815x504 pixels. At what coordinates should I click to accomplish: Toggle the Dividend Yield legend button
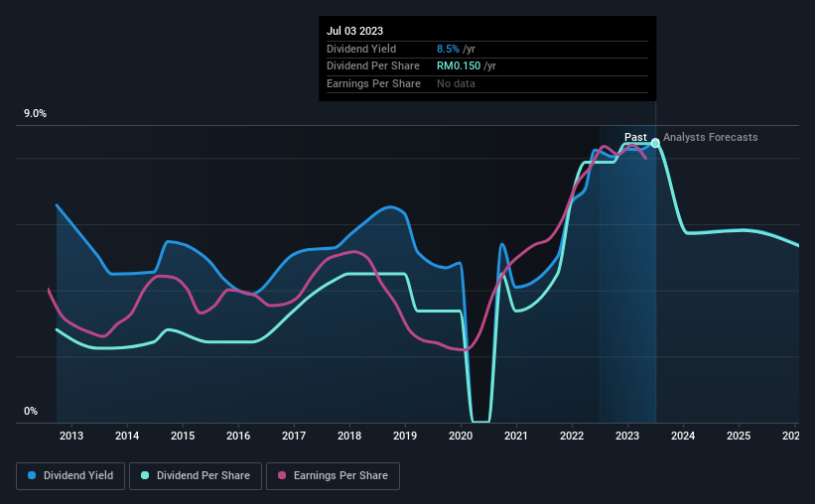[x=70, y=476]
